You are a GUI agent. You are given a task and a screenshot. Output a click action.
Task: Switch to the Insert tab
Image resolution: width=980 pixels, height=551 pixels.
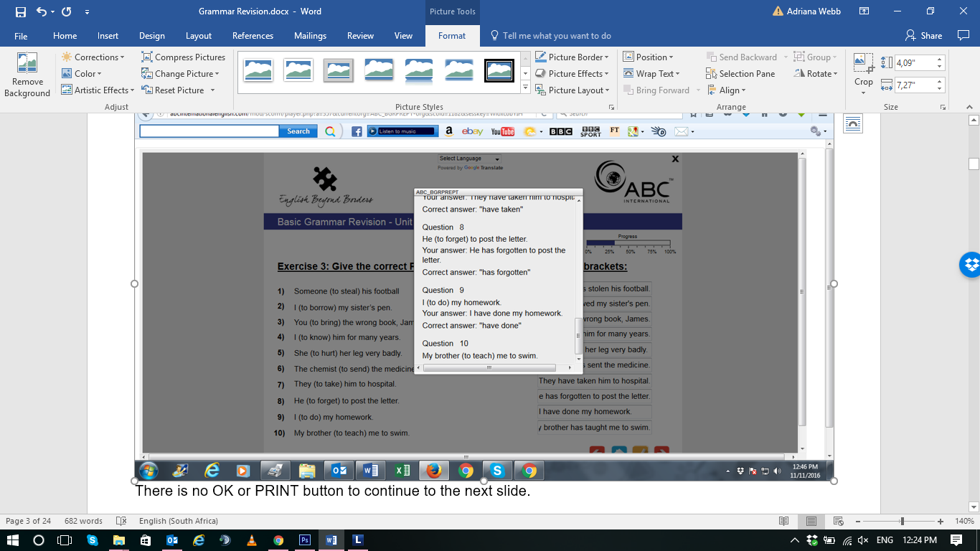pyautogui.click(x=108, y=36)
